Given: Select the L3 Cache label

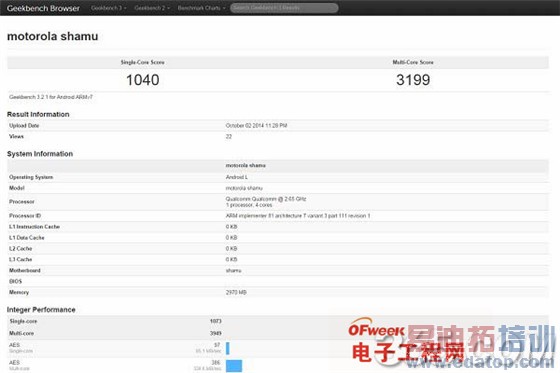Looking at the screenshot, I should click(x=20, y=259).
